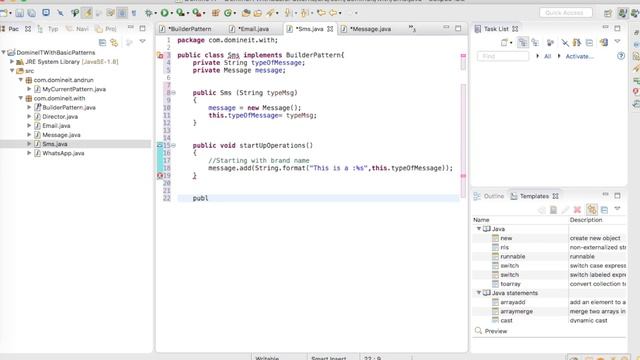Close the Sms.java editor tab

point(330,29)
